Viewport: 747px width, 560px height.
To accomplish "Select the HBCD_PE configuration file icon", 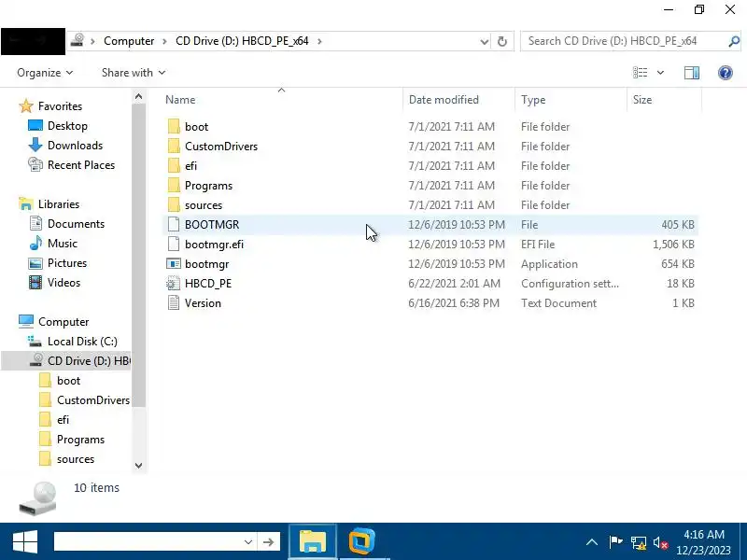I will pos(173,284).
